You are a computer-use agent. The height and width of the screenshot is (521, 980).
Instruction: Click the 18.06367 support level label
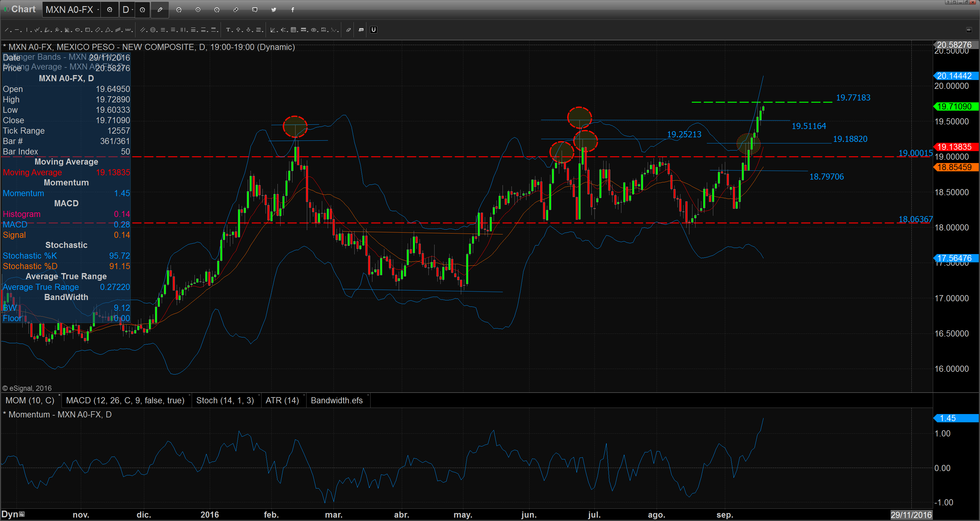[x=915, y=219]
